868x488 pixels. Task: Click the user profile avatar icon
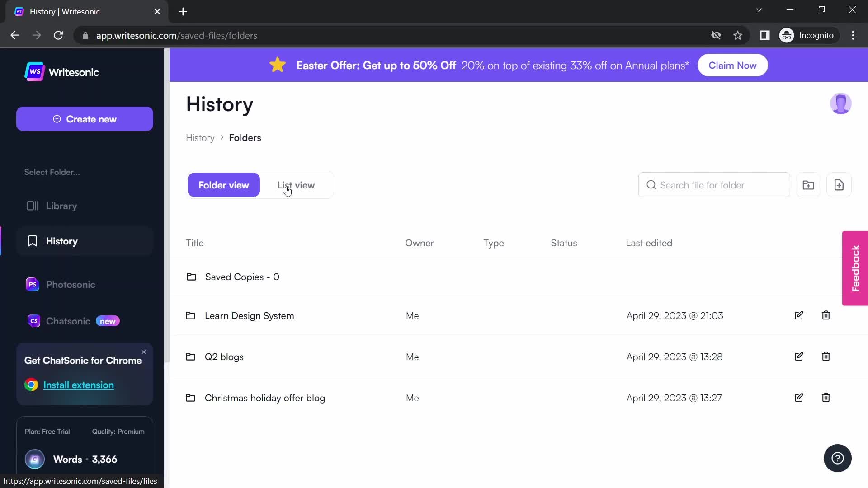coord(840,103)
